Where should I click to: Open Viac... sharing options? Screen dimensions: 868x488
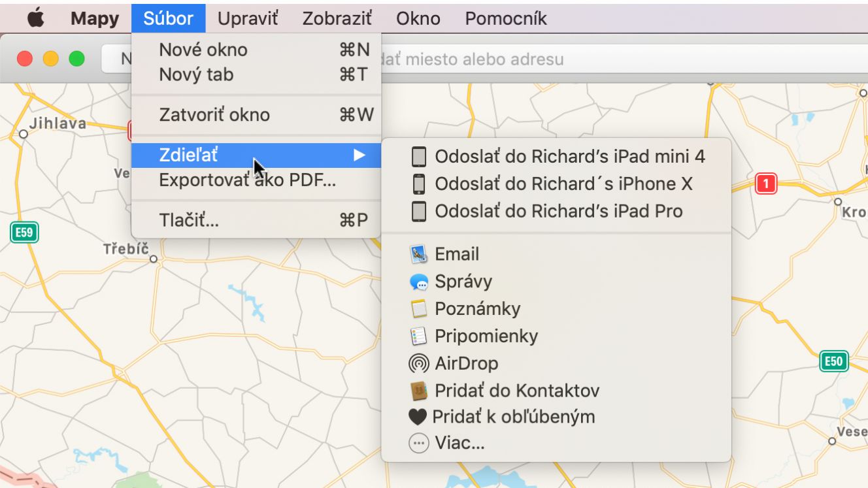pos(556,444)
